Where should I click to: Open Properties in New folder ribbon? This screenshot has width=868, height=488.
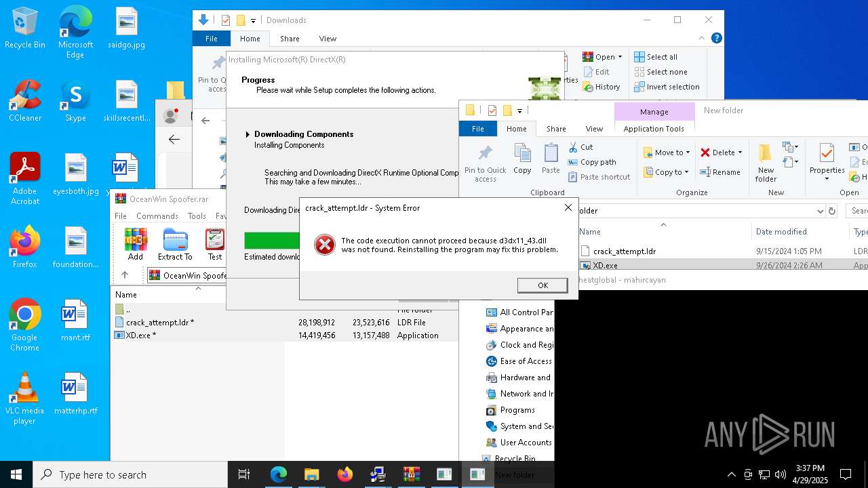coord(827,163)
